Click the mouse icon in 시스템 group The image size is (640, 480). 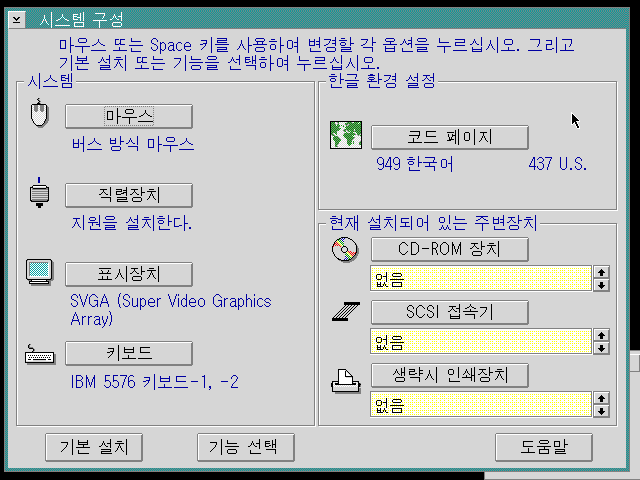click(40, 113)
